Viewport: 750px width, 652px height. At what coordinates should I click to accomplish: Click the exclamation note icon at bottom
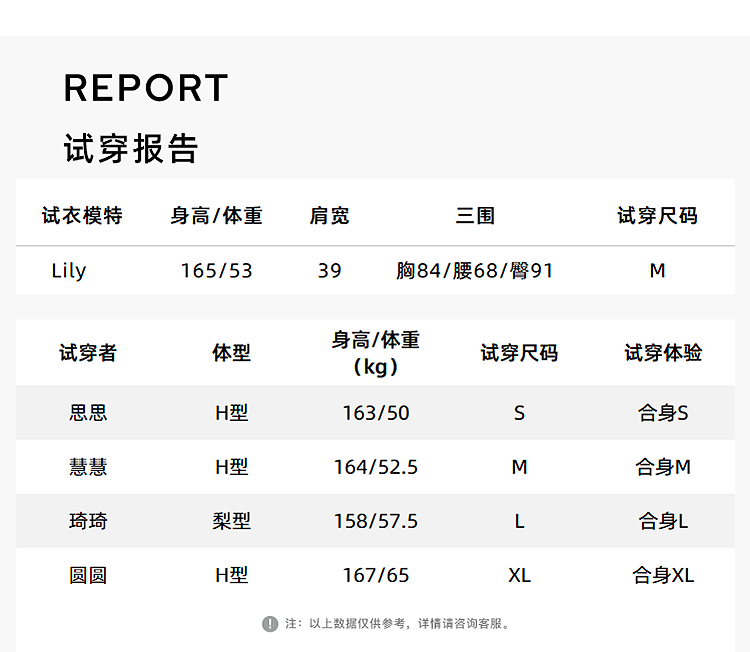coord(270,623)
